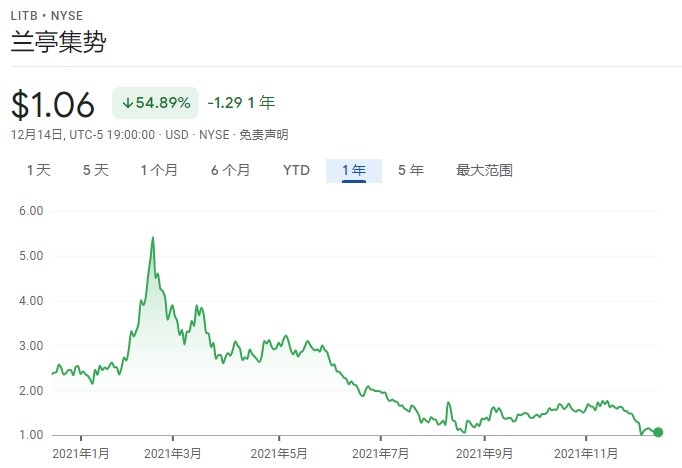The height and width of the screenshot is (468, 682).
Task: Switch chart to 5年 range
Action: point(411,170)
